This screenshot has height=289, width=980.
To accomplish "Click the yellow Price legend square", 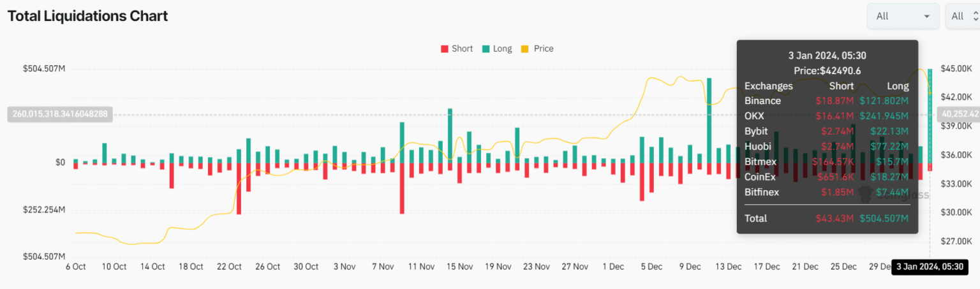I will click(525, 49).
